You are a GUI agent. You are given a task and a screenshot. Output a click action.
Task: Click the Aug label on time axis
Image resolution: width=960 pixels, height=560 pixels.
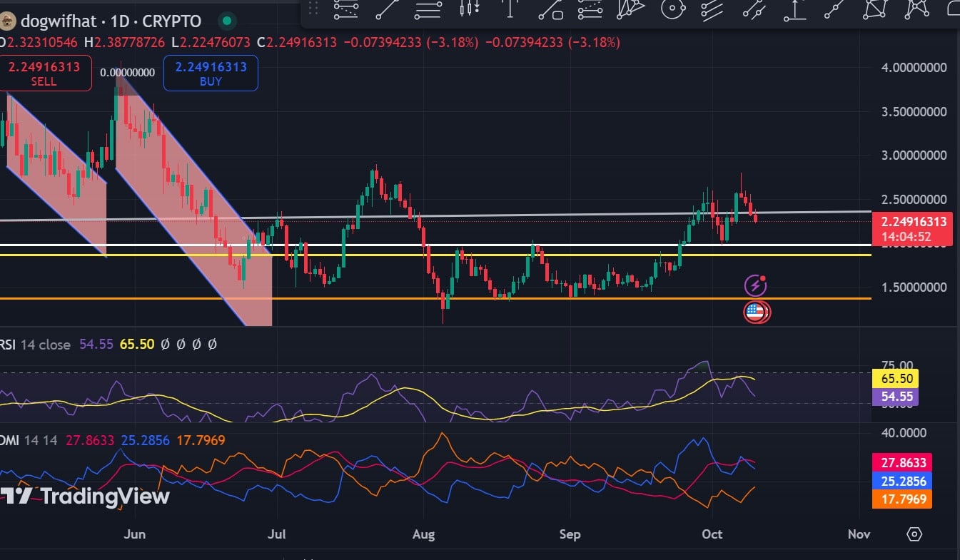424,534
